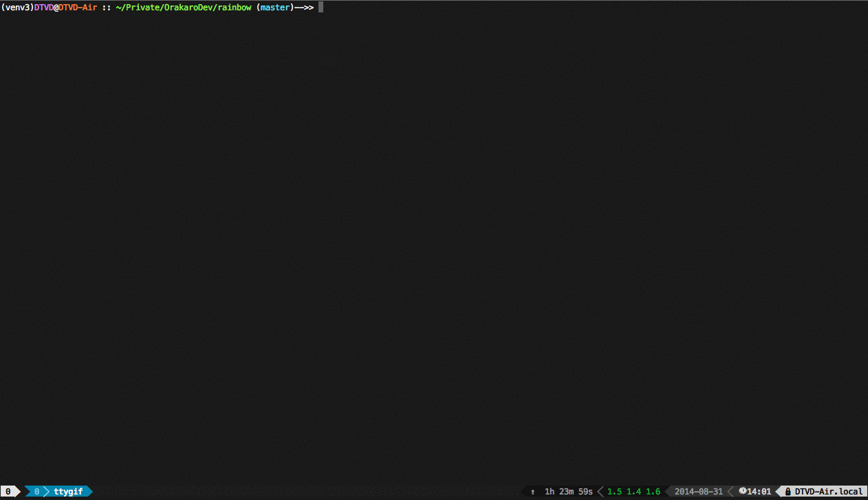The width and height of the screenshot is (868, 500).
Task: Click the purple DTVD username in prompt
Action: coord(44,8)
